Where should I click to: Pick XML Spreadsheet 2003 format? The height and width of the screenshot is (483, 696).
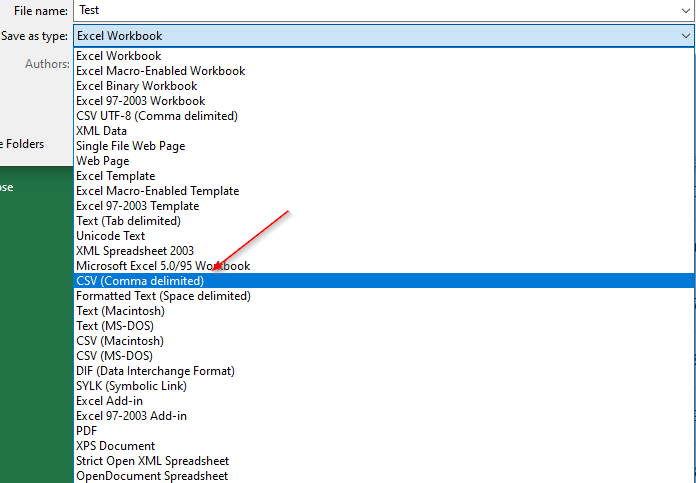pyautogui.click(x=384, y=251)
